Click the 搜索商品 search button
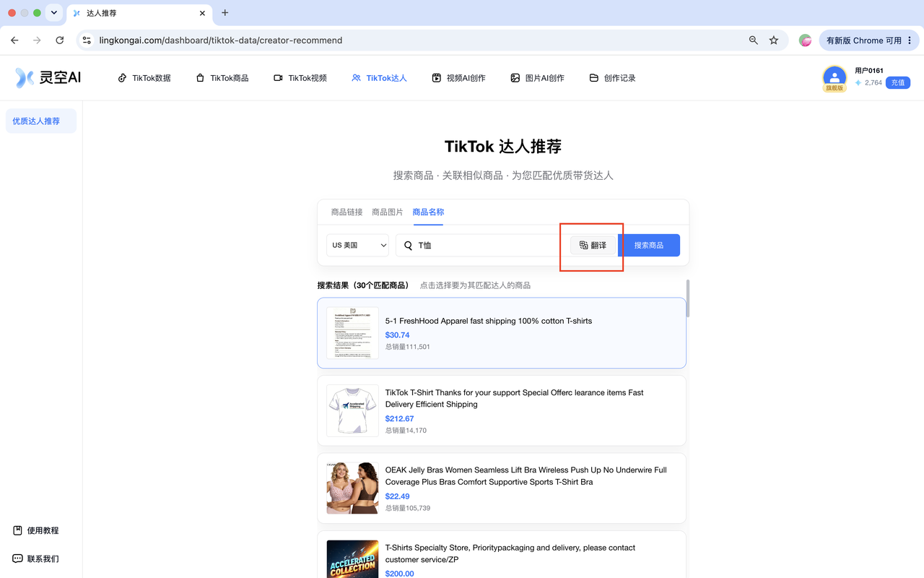Image resolution: width=924 pixels, height=578 pixels. (648, 245)
